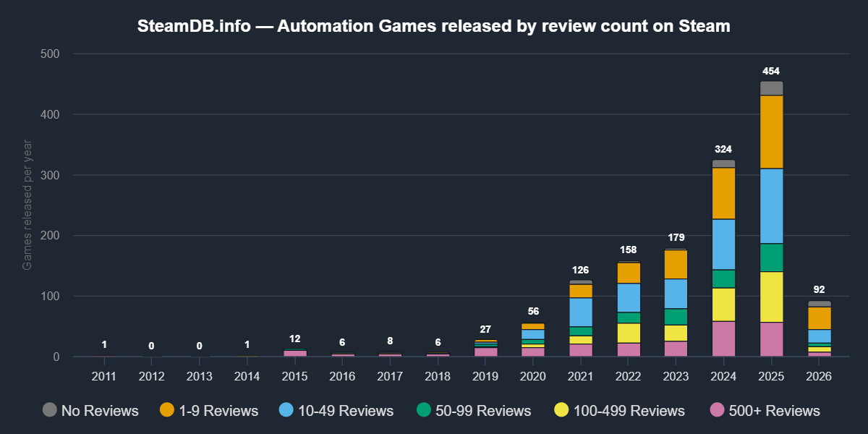Click the blue segment of the 2021 bar

(581, 312)
